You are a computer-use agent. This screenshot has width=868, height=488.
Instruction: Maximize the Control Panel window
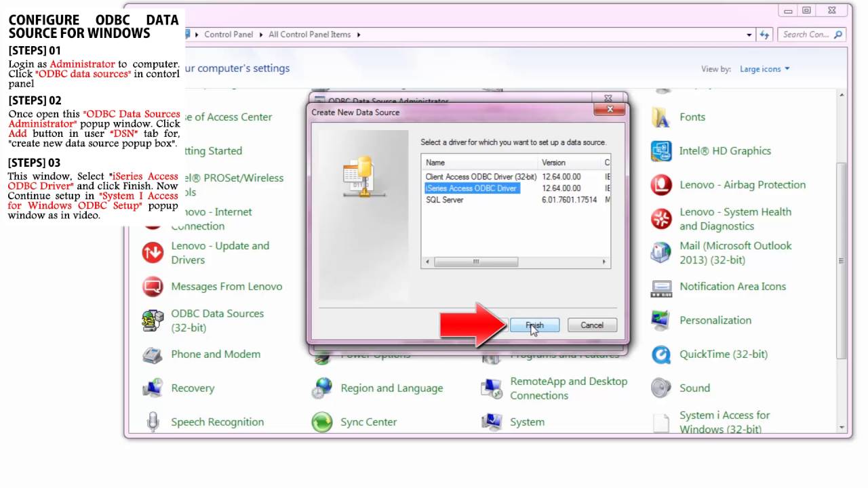[806, 10]
